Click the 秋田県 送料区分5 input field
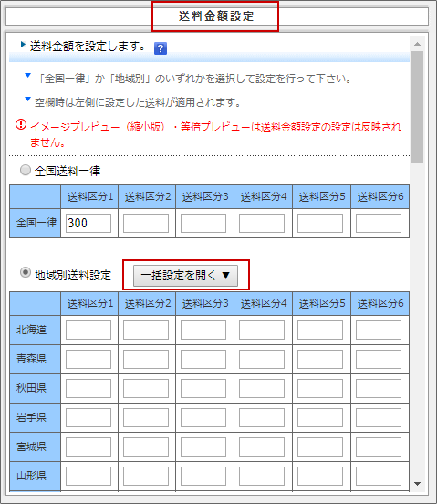 (320, 389)
